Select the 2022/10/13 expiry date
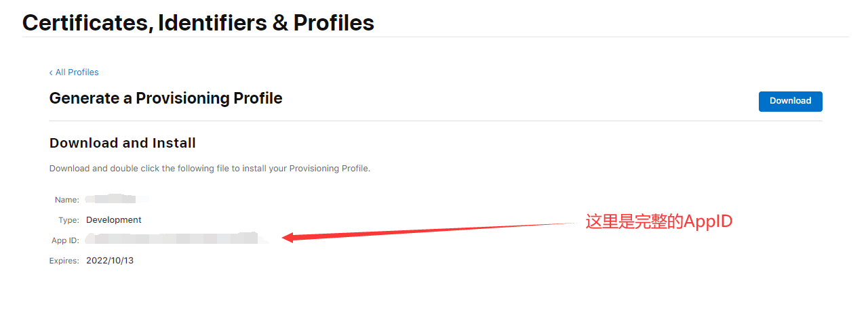 click(110, 261)
